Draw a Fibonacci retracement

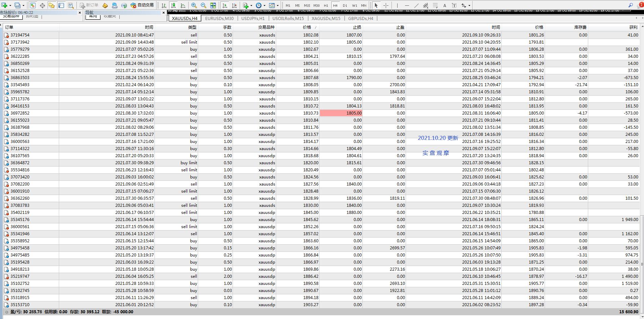coord(435,5)
